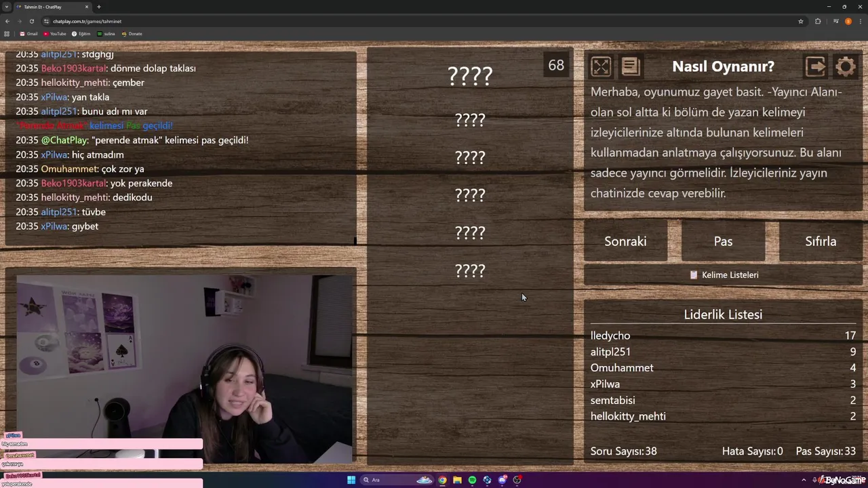Image resolution: width=868 pixels, height=488 pixels.
Task: Open the Windows Start menu
Action: [351, 480]
